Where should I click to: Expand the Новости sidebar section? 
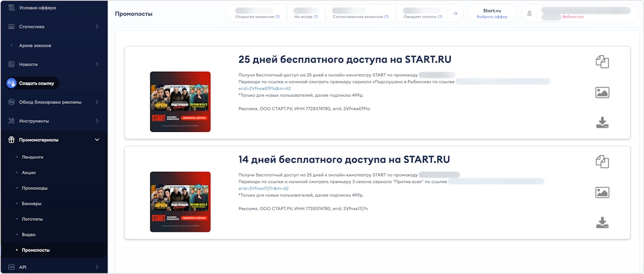point(97,64)
